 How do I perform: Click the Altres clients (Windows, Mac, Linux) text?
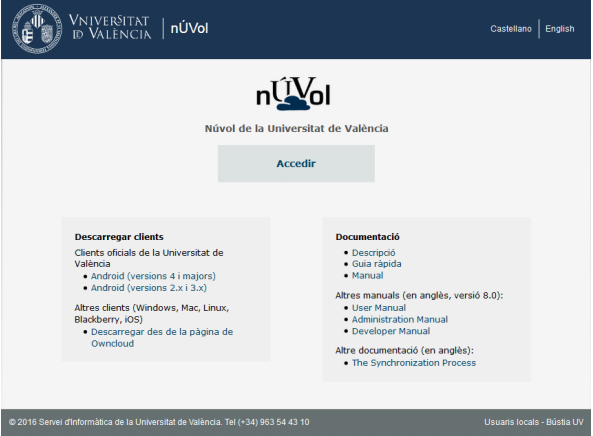click(x=151, y=313)
